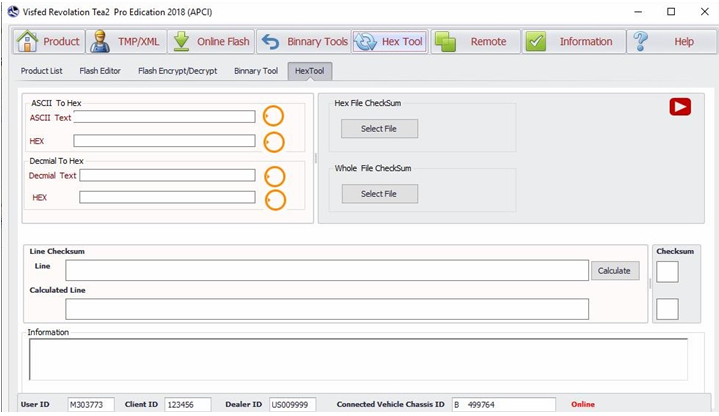Click Select File under Whole File CheckSum
This screenshot has width=719, height=416.
[x=379, y=194]
